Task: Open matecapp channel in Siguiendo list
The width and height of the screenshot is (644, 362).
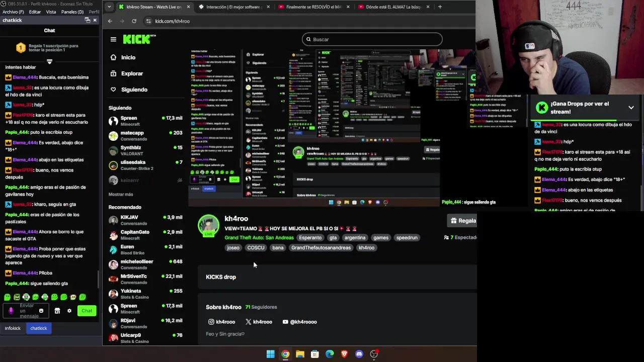Action: click(x=146, y=136)
